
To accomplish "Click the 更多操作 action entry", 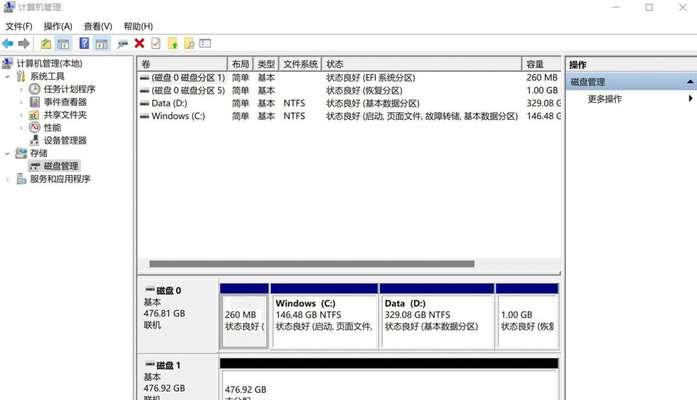I will point(605,99).
